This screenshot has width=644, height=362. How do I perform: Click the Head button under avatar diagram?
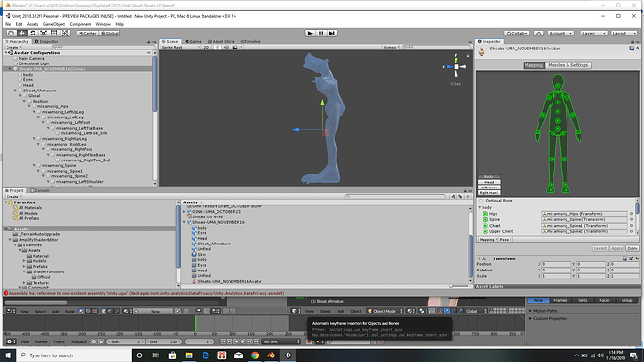click(489, 182)
